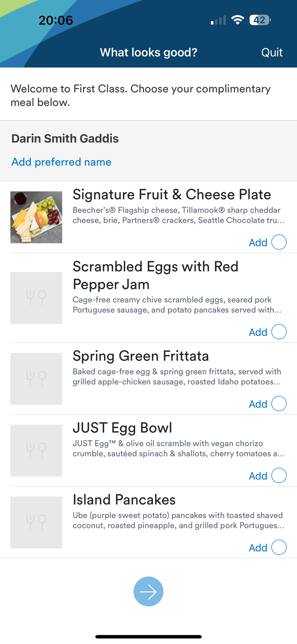Tap the Wi-Fi status icon
This screenshot has height=644, width=297.
click(x=237, y=20)
